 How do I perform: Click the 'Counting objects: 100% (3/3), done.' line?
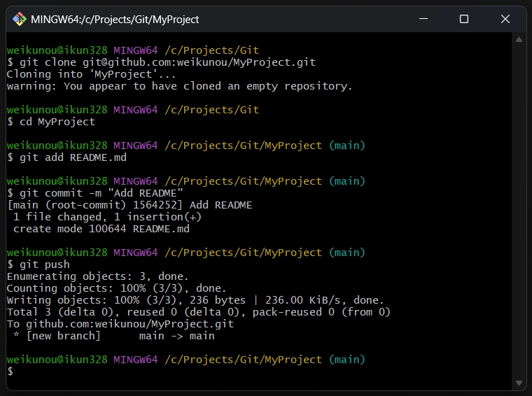pos(116,288)
